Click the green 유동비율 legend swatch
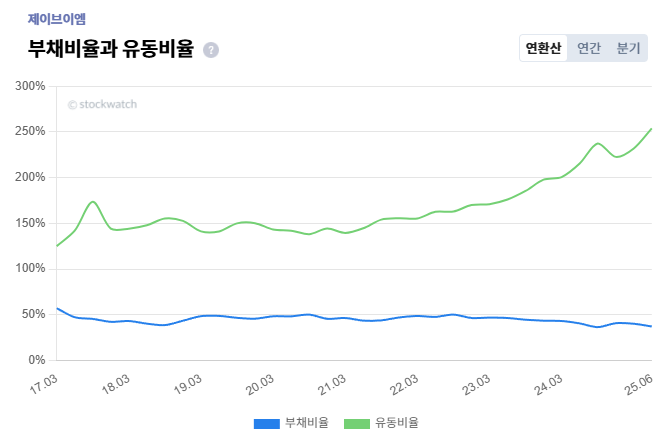Screen dimensions: 669x440 point(356,423)
